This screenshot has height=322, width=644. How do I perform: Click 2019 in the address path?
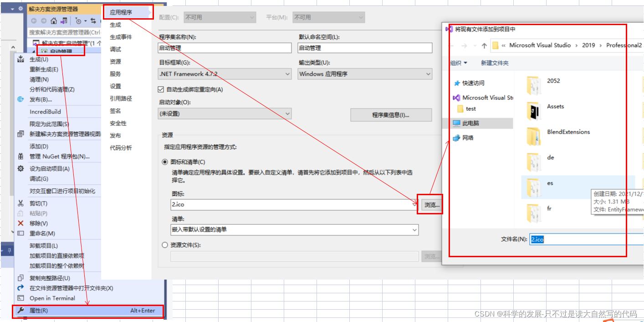pyautogui.click(x=588, y=45)
